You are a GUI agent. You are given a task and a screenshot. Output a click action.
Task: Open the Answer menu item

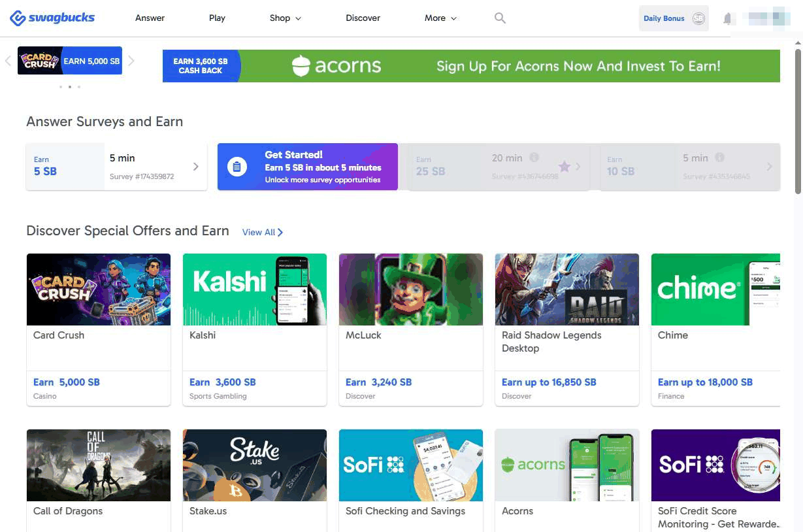coord(150,18)
